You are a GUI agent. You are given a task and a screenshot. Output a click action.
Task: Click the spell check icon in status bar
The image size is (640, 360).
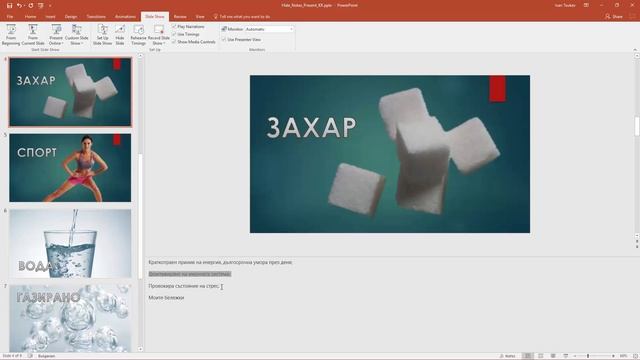tap(30, 356)
